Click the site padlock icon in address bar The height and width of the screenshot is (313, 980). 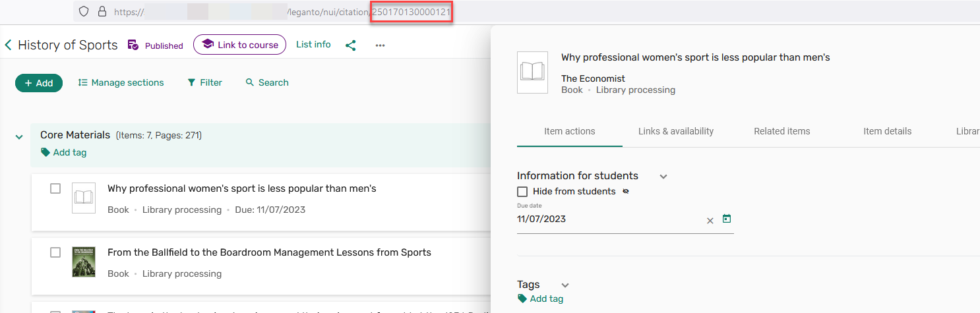pyautogui.click(x=102, y=11)
